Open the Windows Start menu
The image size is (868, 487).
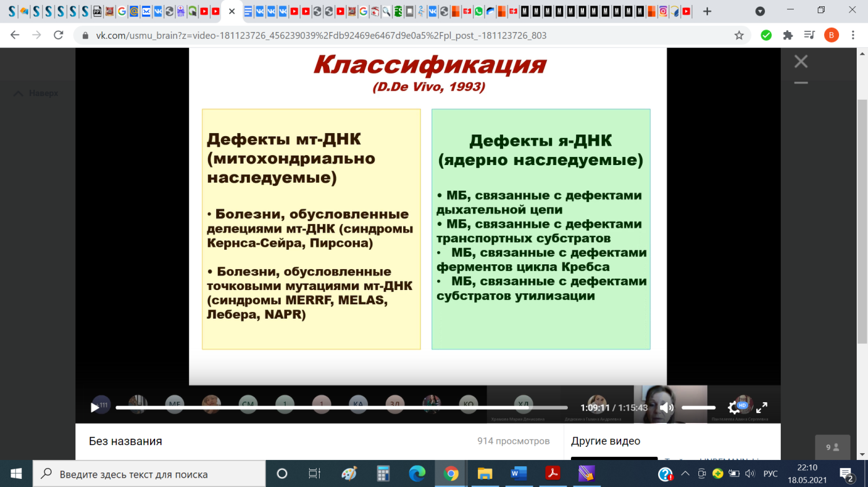click(15, 474)
